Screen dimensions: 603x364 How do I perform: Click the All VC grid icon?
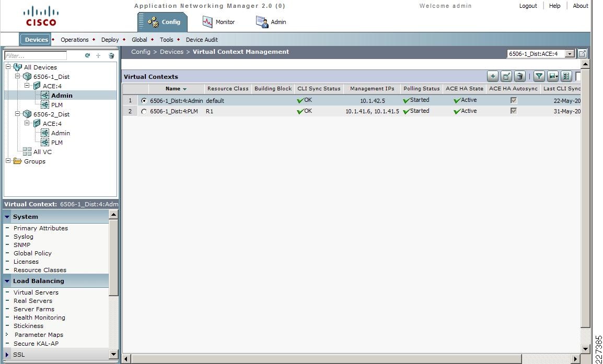click(27, 151)
